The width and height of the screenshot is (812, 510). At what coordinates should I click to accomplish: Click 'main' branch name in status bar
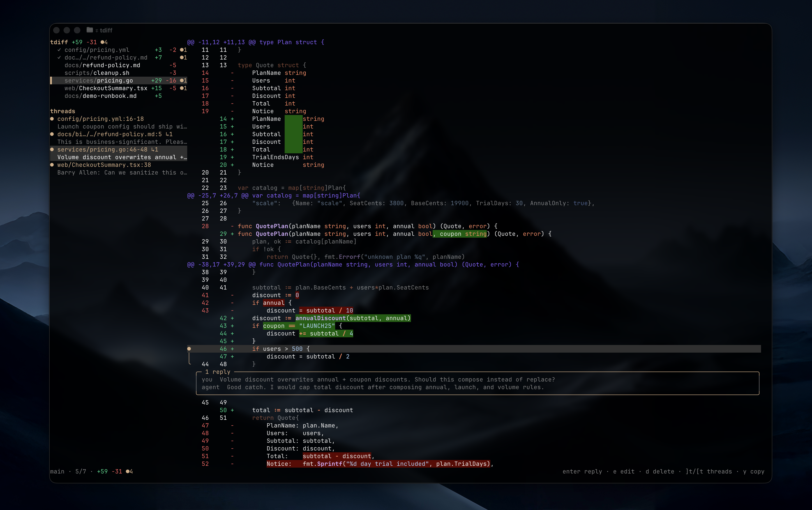click(57, 472)
